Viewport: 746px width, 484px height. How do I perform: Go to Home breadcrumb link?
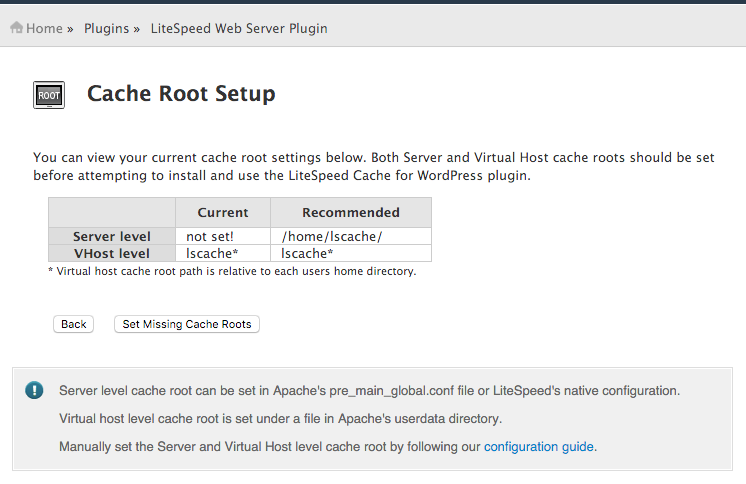coord(44,29)
